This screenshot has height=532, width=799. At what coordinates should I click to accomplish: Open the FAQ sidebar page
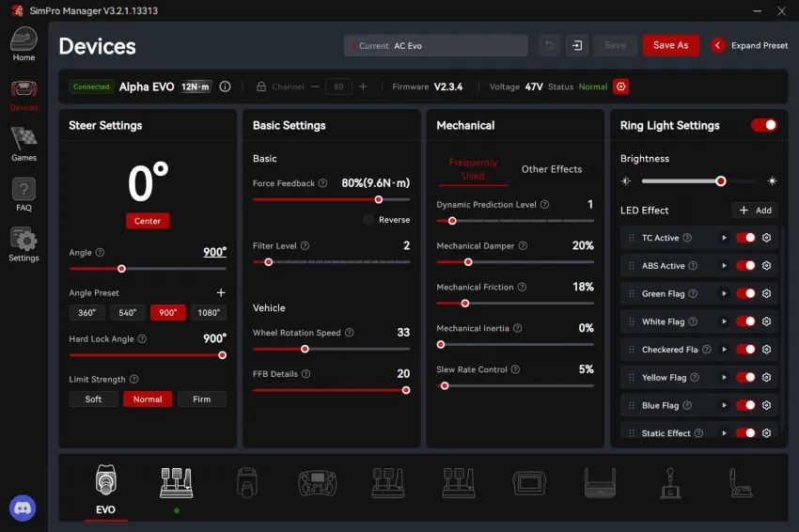point(23,195)
